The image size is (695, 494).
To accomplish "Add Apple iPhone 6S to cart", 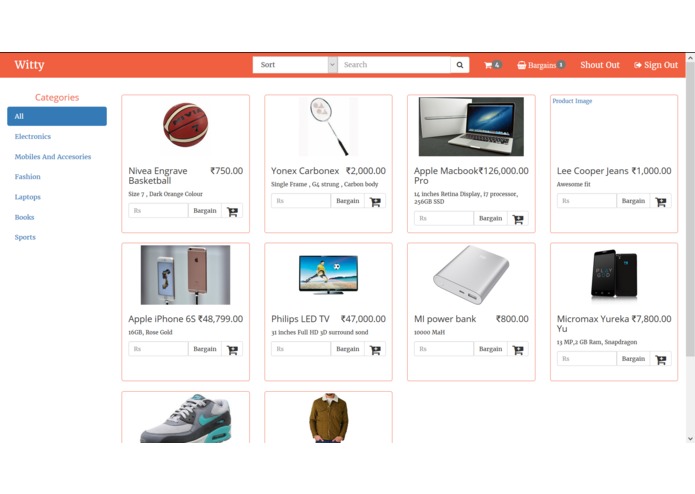I will [x=232, y=349].
